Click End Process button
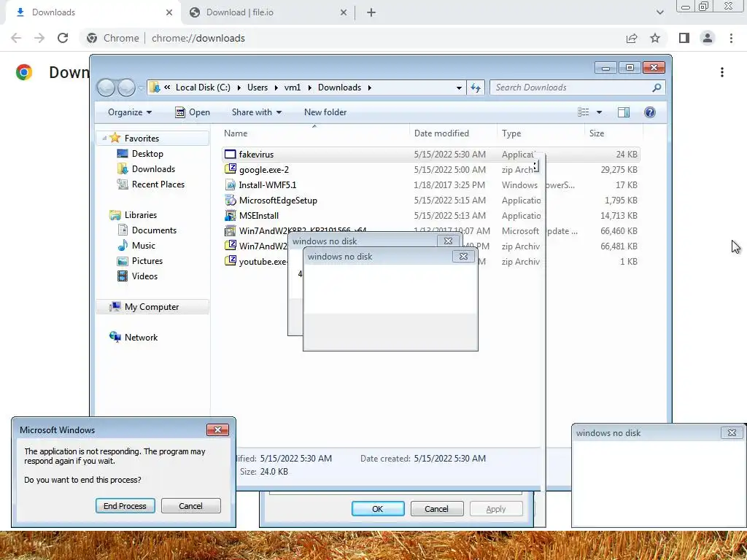Image resolution: width=747 pixels, height=560 pixels. [x=125, y=506]
